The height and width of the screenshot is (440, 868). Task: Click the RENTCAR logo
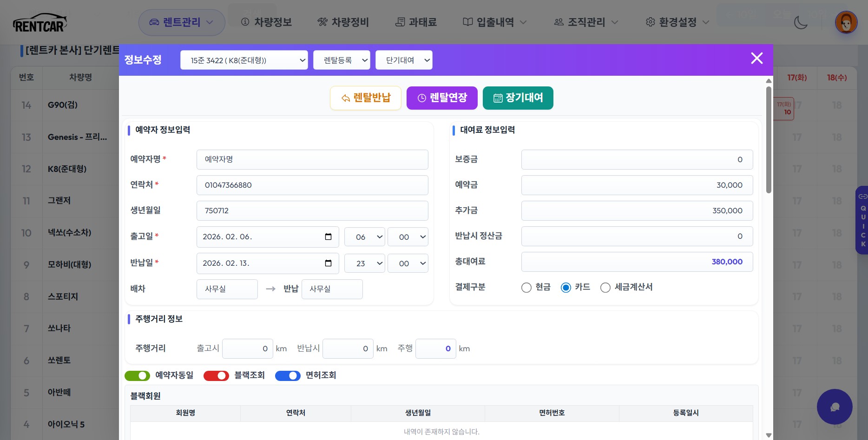40,23
